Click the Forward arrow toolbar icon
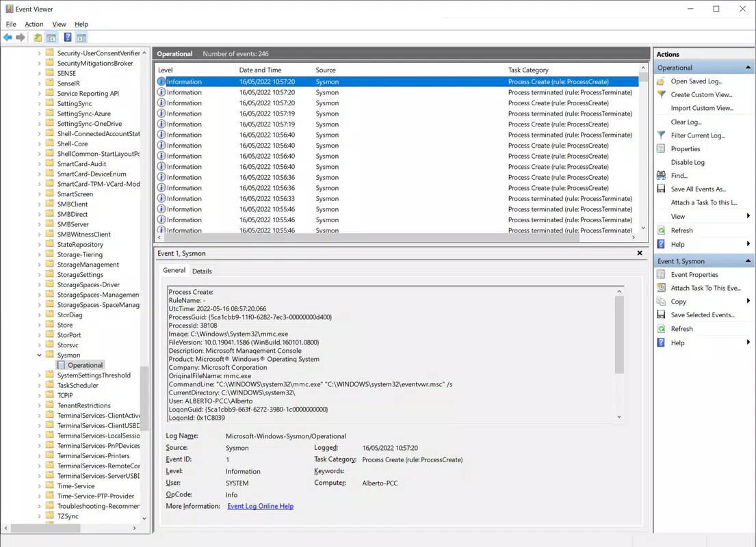The image size is (756, 547). [21, 38]
